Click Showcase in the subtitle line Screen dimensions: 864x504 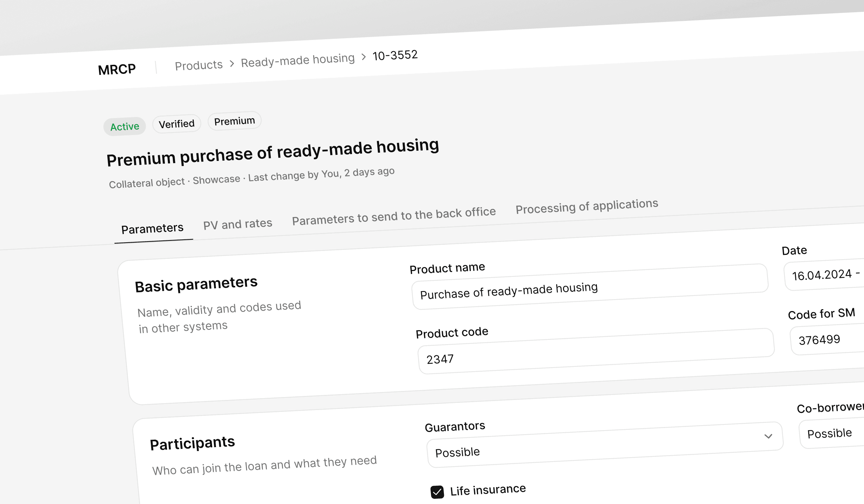pos(216,179)
